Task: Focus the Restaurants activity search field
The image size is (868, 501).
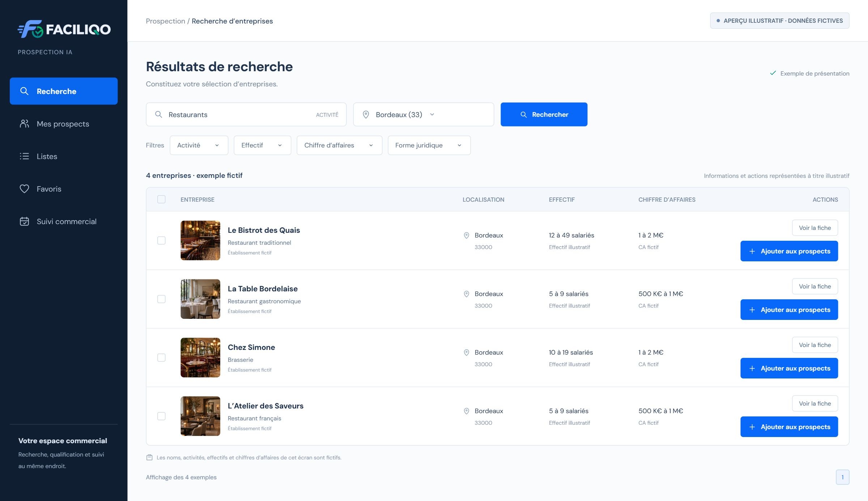Action: [246, 114]
